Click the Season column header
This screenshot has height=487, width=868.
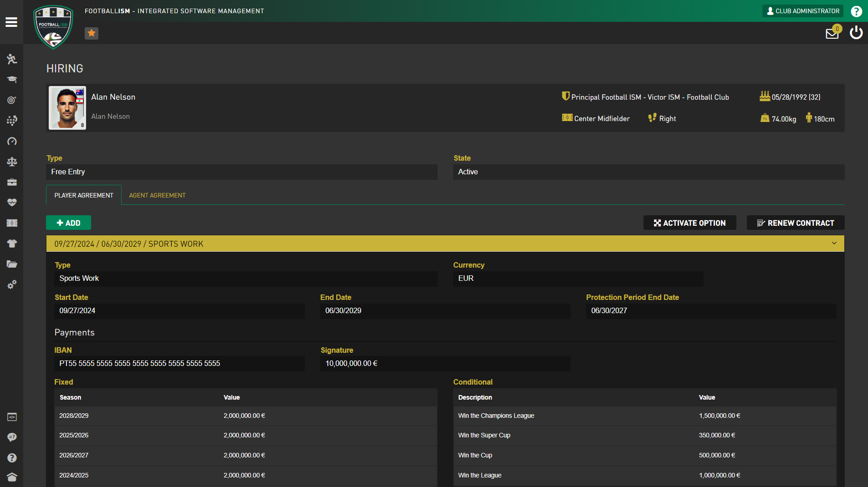[71, 397]
